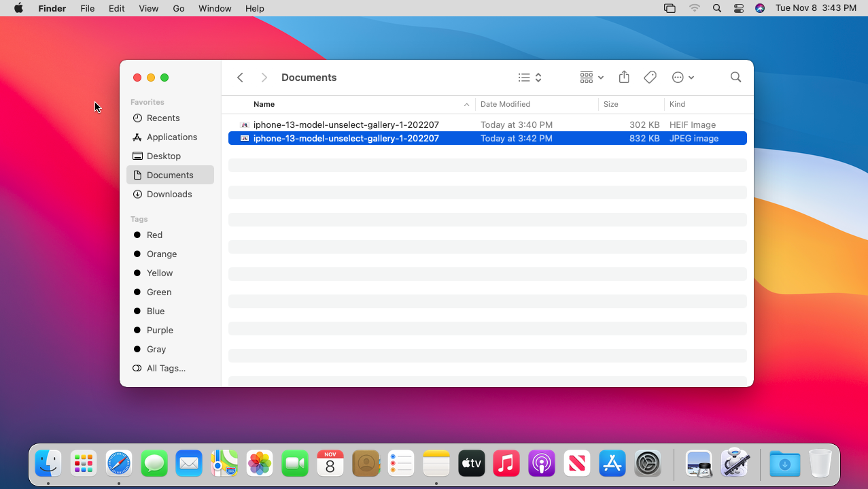Open the Apple menu
Viewport: 868px width, 489px height.
[18, 8]
